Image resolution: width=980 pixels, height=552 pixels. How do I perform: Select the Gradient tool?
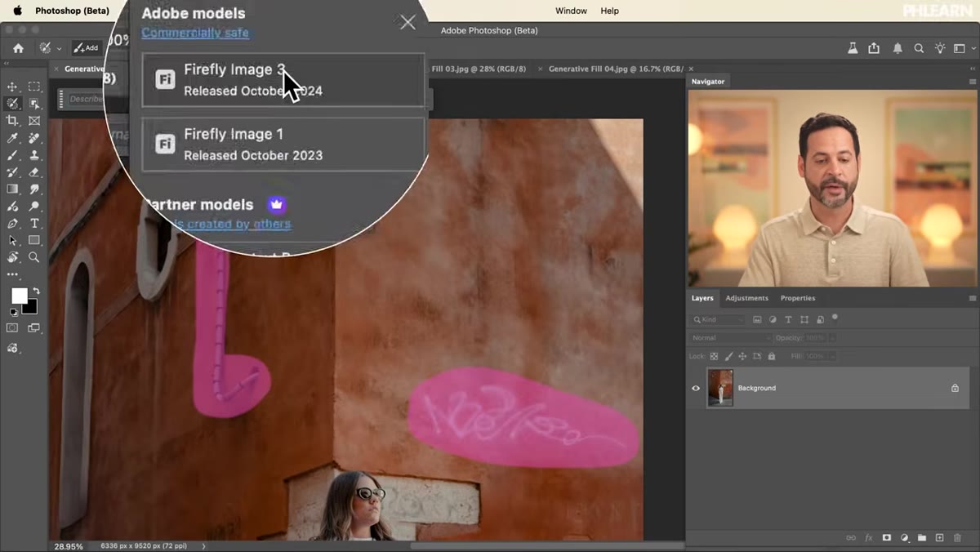coord(12,189)
